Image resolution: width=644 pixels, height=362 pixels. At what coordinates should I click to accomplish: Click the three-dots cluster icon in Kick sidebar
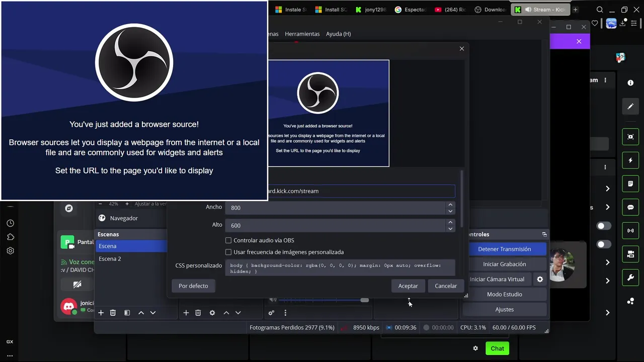tap(630, 301)
